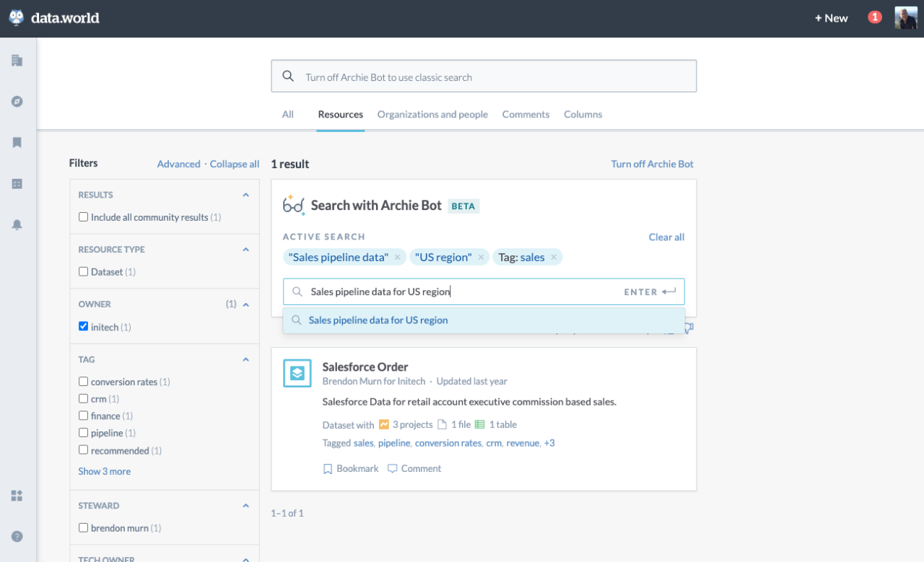924x562 pixels.
Task: Click the "1–1 of 1" pagination text
Action: point(287,513)
